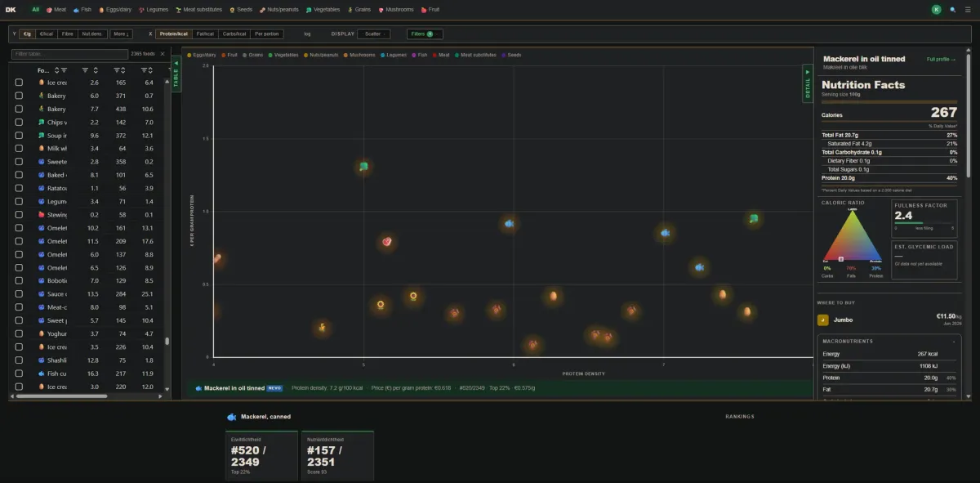The height and width of the screenshot is (483, 980).
Task: Collapse the TABLE side panel
Action: click(x=176, y=74)
